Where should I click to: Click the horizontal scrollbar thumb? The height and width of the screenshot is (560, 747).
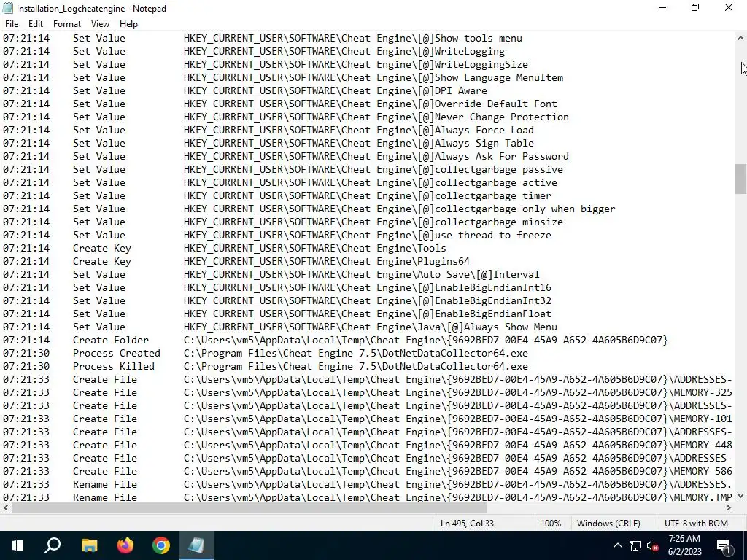pos(249,508)
